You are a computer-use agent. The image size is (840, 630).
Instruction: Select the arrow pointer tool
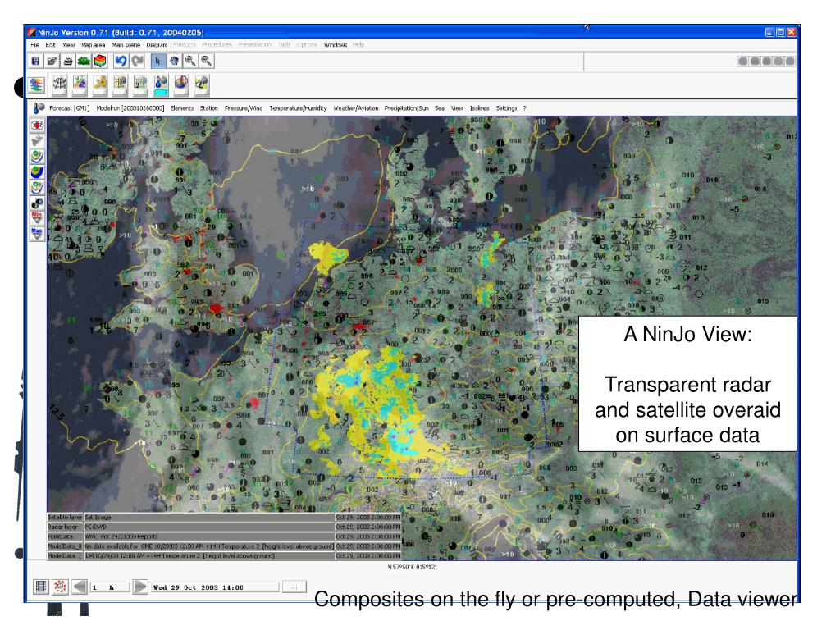158,62
